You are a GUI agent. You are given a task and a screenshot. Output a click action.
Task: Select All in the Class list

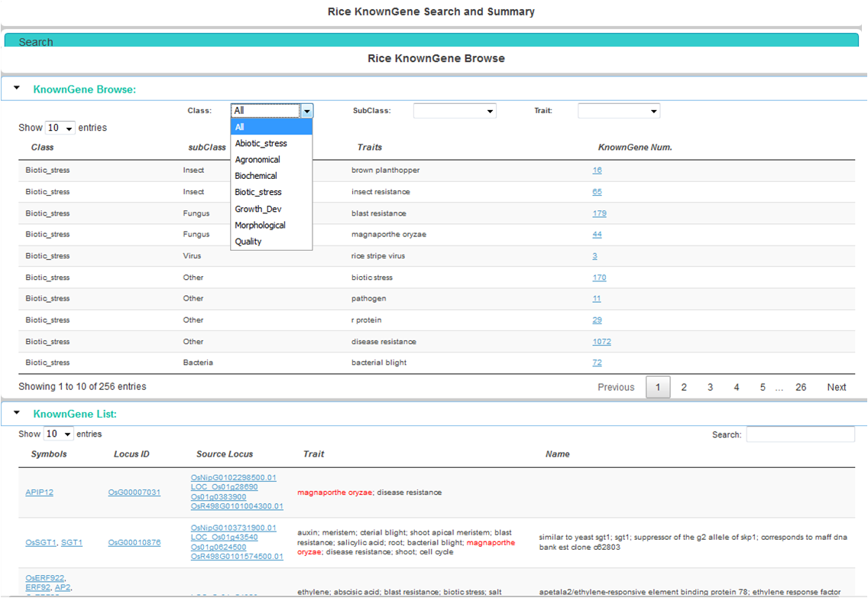coord(271,127)
